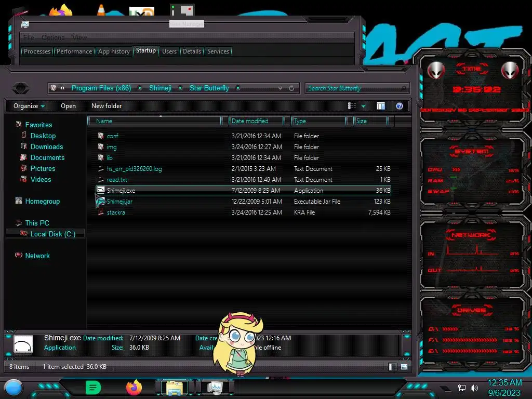Screen dimensions: 532x399
Task: Navigate to Program Files (x86) breadcrumb
Action: coord(101,88)
